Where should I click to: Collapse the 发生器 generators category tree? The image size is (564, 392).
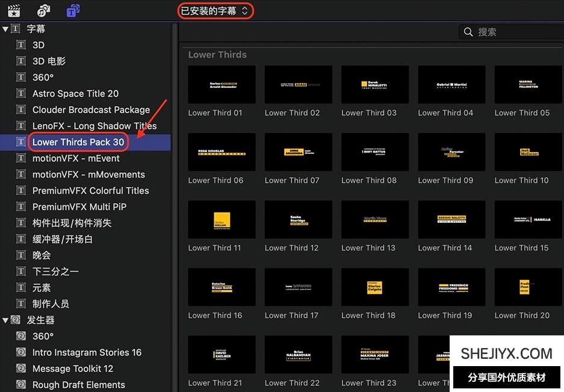click(5, 320)
